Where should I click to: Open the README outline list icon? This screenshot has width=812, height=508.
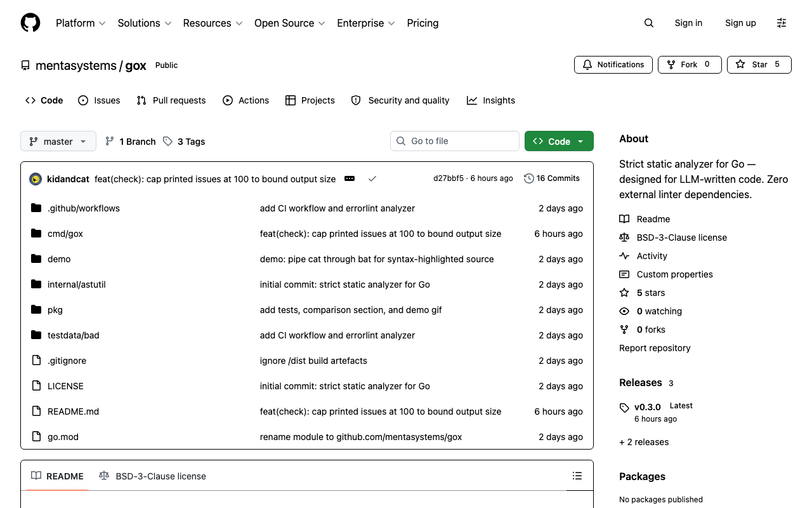(x=577, y=476)
